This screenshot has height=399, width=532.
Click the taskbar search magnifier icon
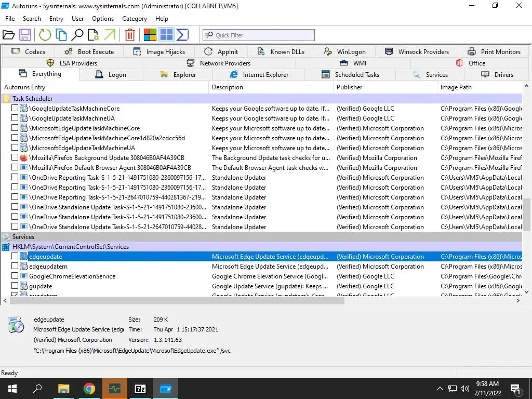coord(37,389)
